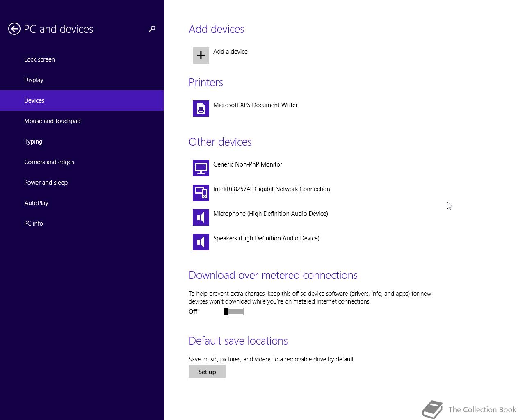Open the AutoPlay settings
Image resolution: width=525 pixels, height=420 pixels.
[82, 203]
